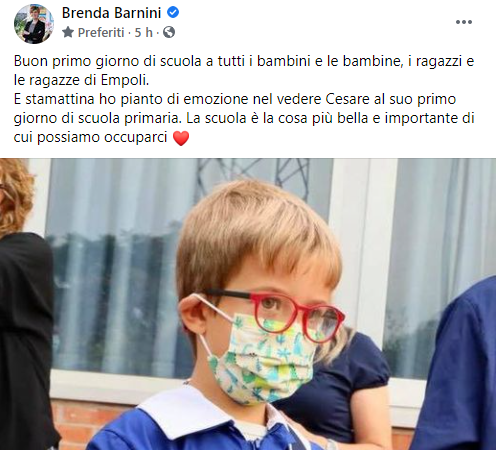Open the three-dot post options menu
This screenshot has width=496, height=450.
coord(464,22)
